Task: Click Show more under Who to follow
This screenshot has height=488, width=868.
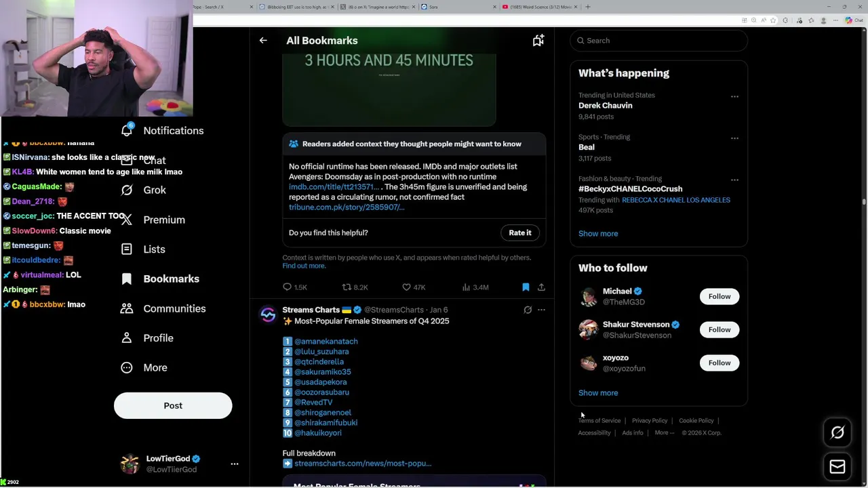Action: (x=598, y=393)
